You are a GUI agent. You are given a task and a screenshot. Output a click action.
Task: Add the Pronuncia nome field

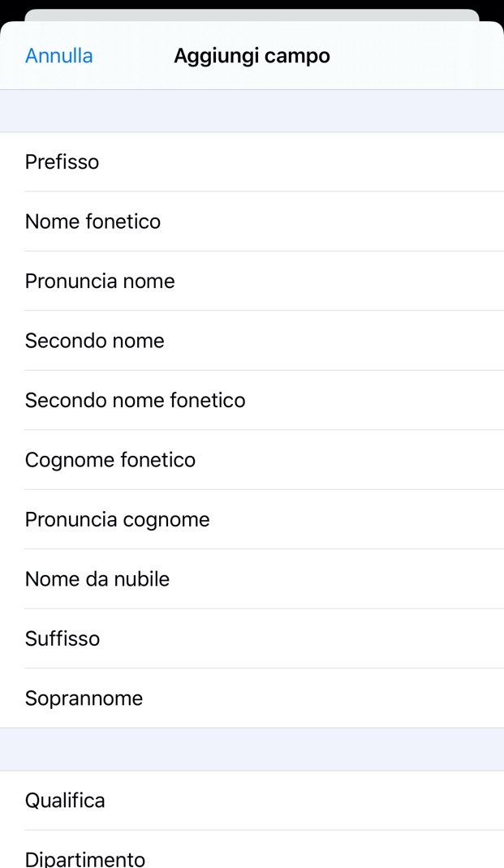[100, 281]
